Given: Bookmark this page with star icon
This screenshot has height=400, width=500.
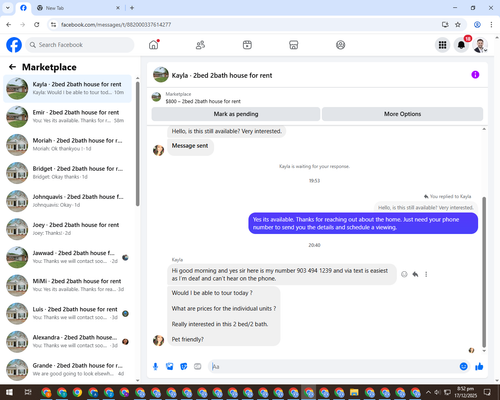Looking at the screenshot, I should 458,25.
